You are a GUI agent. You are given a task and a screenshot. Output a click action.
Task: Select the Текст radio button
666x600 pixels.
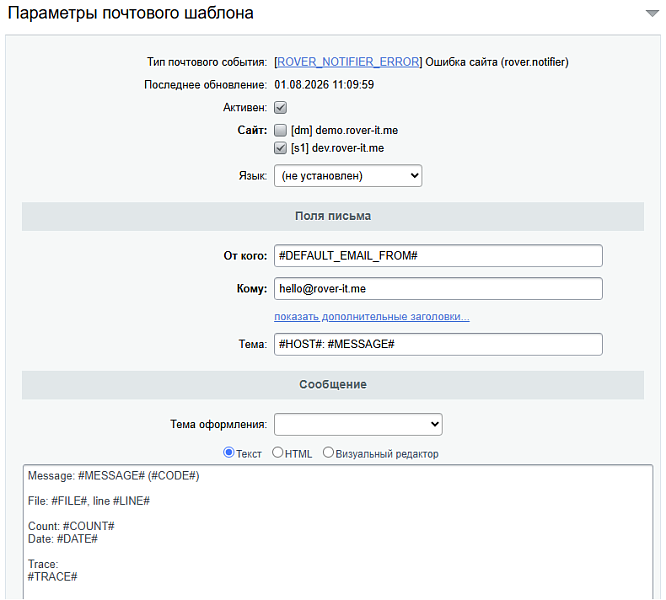(229, 453)
